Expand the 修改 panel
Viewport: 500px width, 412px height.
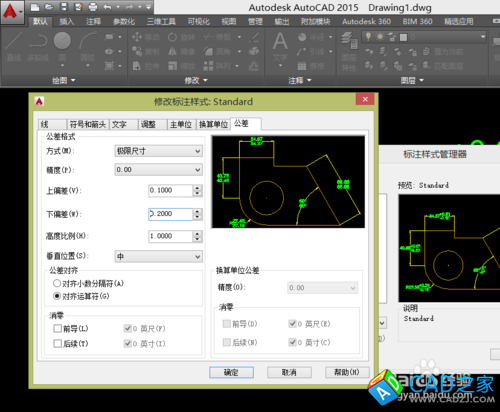pyautogui.click(x=196, y=80)
